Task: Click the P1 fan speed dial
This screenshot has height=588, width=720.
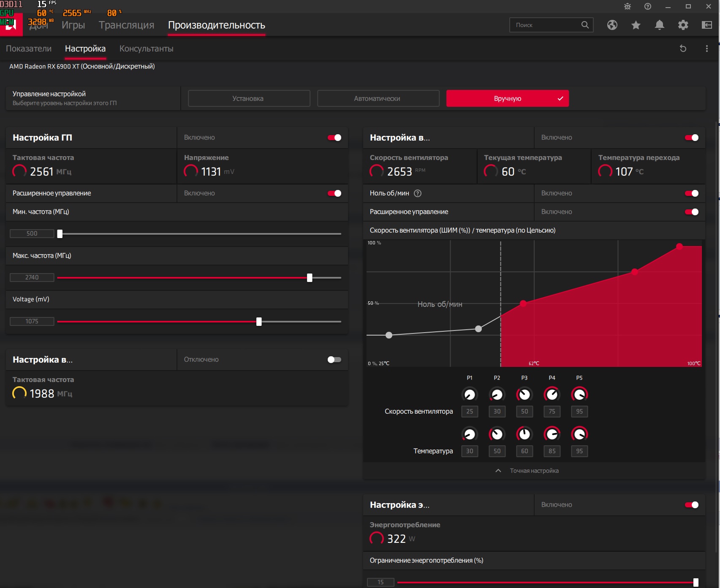Action: tap(470, 394)
